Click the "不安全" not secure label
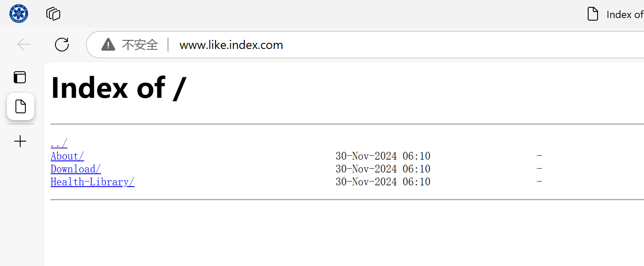Viewport: 644px width, 266px height. point(140,45)
